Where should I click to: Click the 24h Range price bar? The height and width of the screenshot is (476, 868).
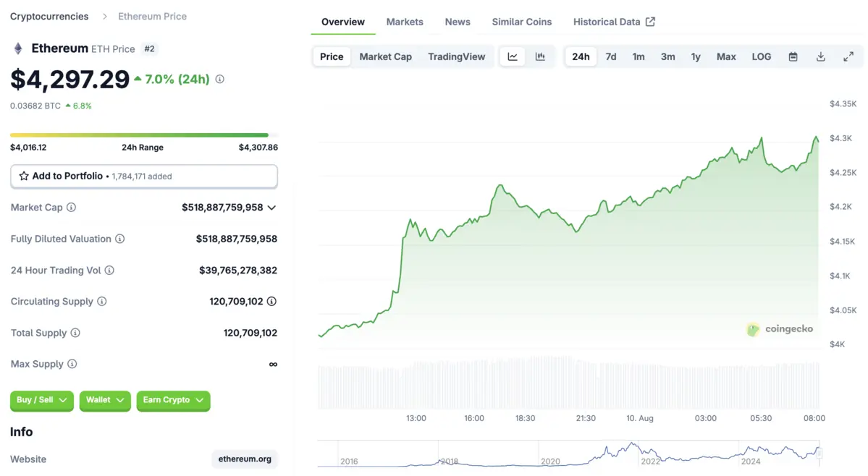pos(143,135)
